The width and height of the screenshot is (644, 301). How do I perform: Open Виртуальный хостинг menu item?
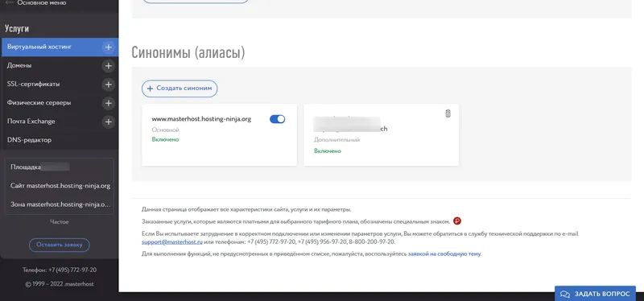tap(60, 47)
